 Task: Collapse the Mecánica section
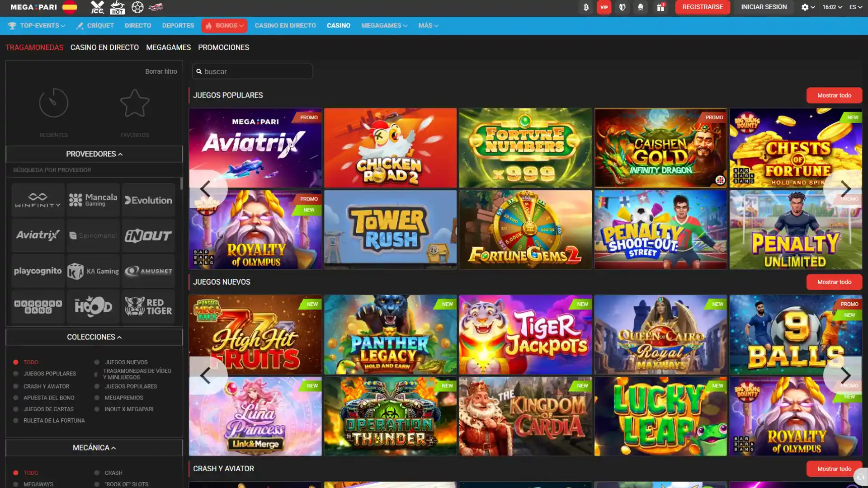94,448
